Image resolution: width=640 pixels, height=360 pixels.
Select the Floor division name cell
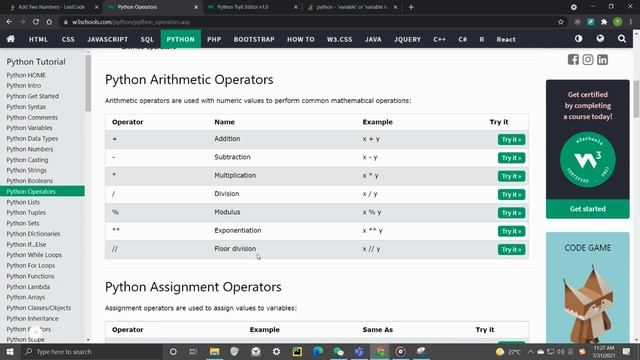[x=236, y=249]
